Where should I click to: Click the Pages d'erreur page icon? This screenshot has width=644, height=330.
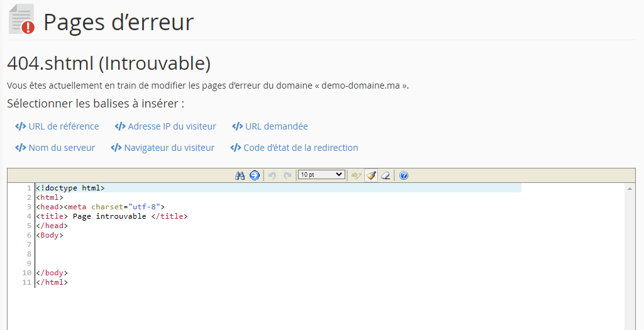click(x=21, y=19)
